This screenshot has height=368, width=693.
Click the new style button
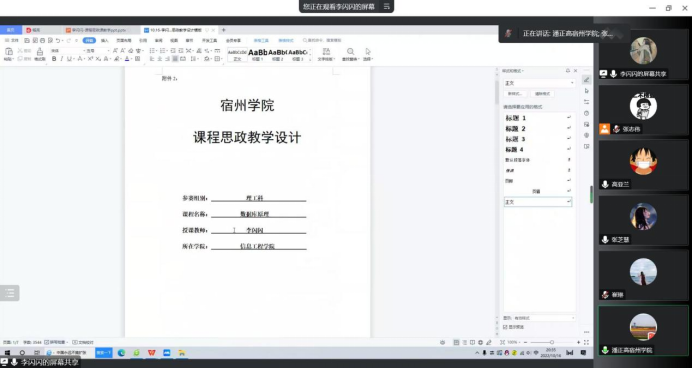tap(515, 94)
